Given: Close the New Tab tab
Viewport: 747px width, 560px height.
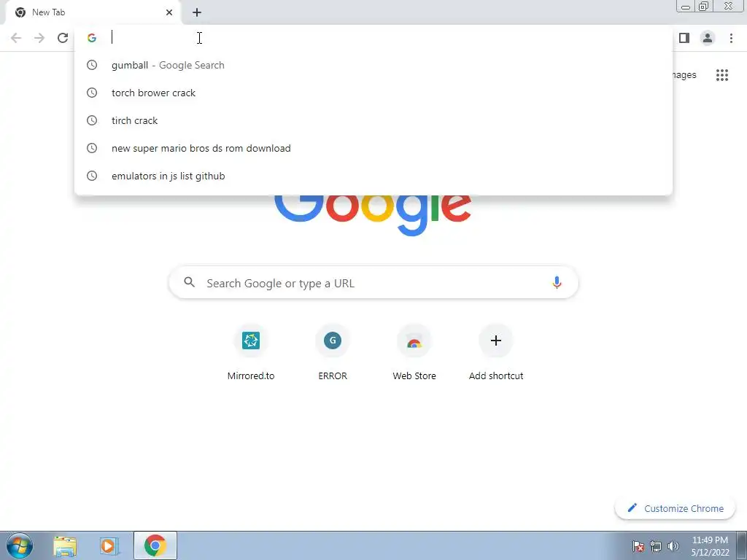Looking at the screenshot, I should 169,12.
